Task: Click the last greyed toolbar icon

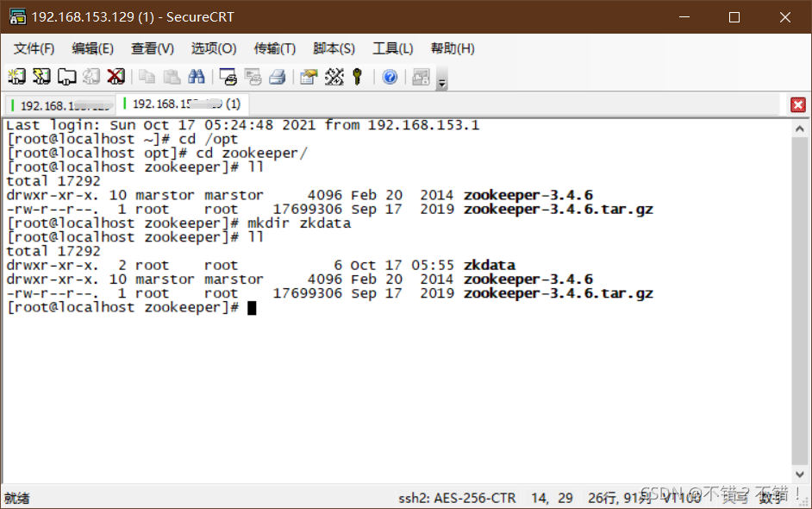Action: 421,77
